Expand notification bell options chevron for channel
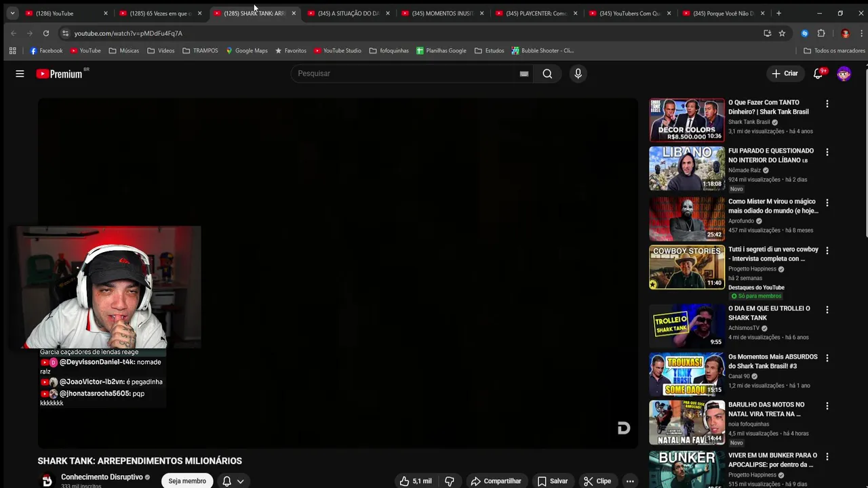This screenshot has height=488, width=868. pos(240,481)
